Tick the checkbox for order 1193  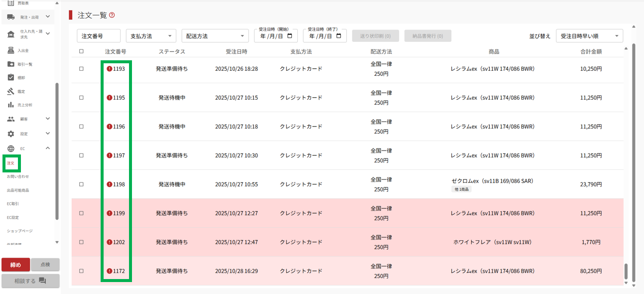point(81,69)
